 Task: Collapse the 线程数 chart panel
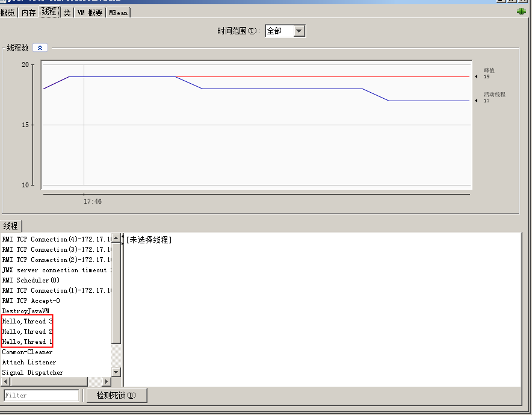(x=40, y=48)
